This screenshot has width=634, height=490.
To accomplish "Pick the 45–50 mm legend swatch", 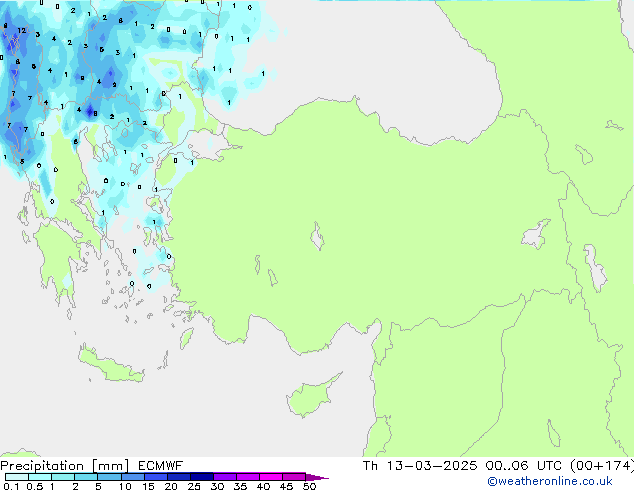I will [x=294, y=477].
